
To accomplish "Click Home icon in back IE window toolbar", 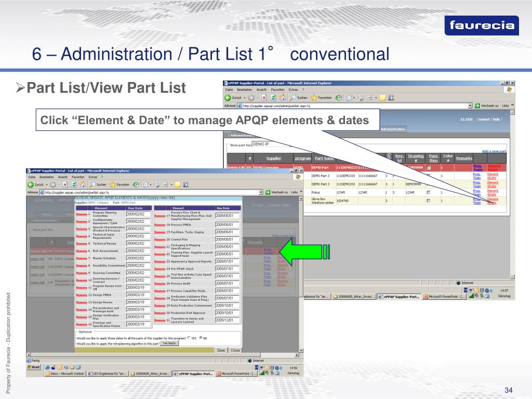I will 282,98.
